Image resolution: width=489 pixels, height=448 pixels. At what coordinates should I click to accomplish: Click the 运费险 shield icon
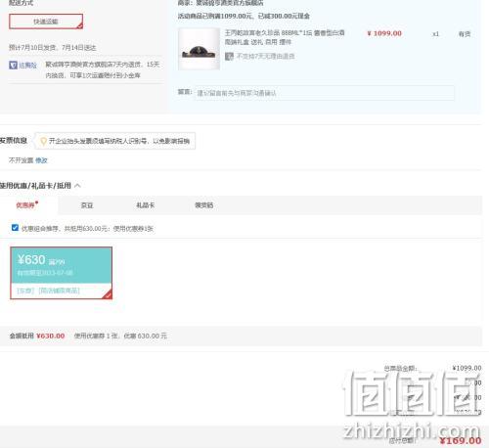[13, 66]
